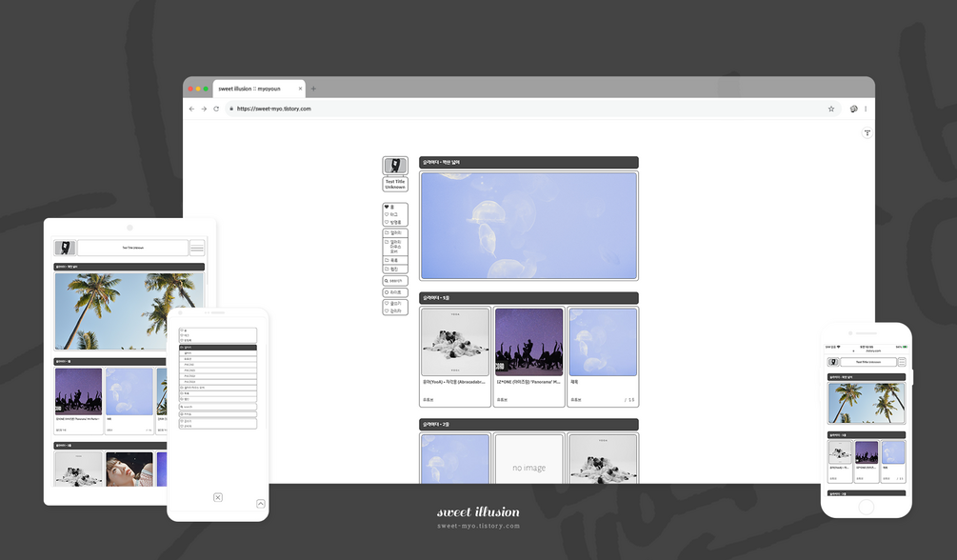Open the purple silhouette card on iPhone
The height and width of the screenshot is (560, 957).
pos(866,462)
